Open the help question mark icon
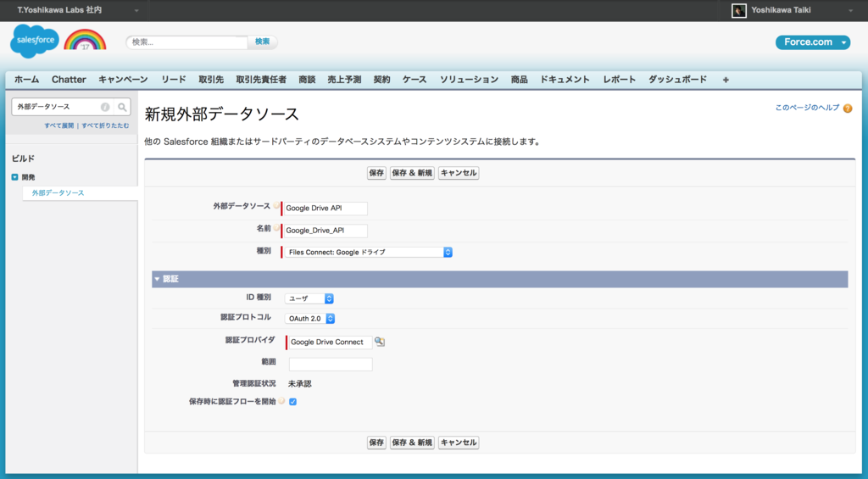The height and width of the screenshot is (479, 868). (x=848, y=109)
